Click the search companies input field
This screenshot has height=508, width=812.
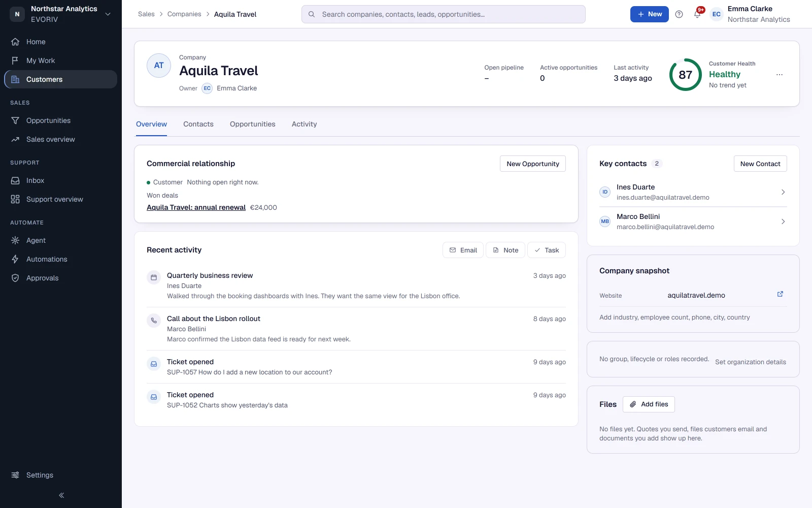(444, 14)
